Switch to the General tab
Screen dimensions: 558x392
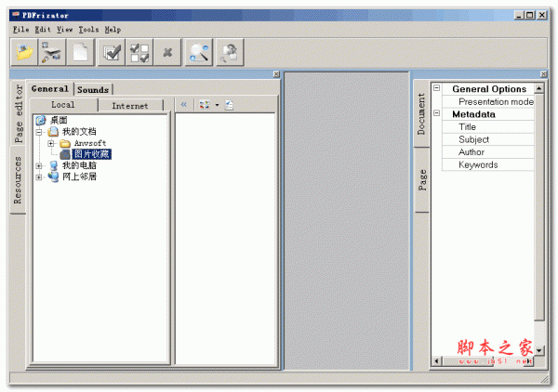50,89
